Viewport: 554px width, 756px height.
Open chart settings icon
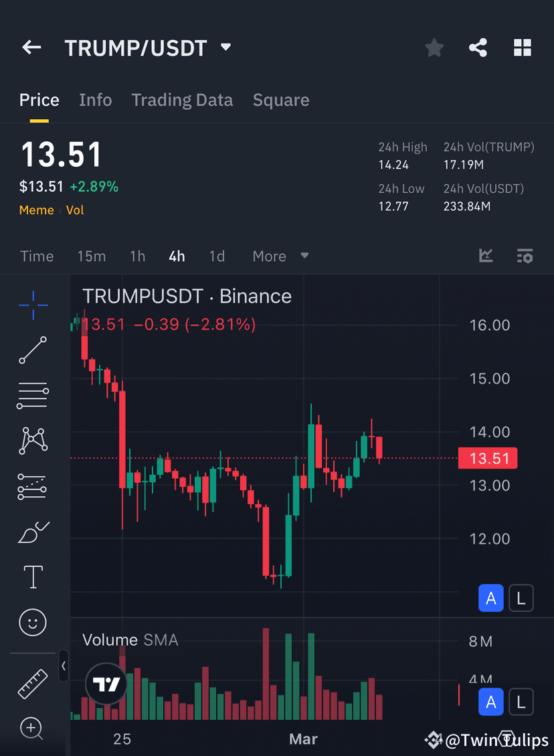pyautogui.click(x=525, y=256)
